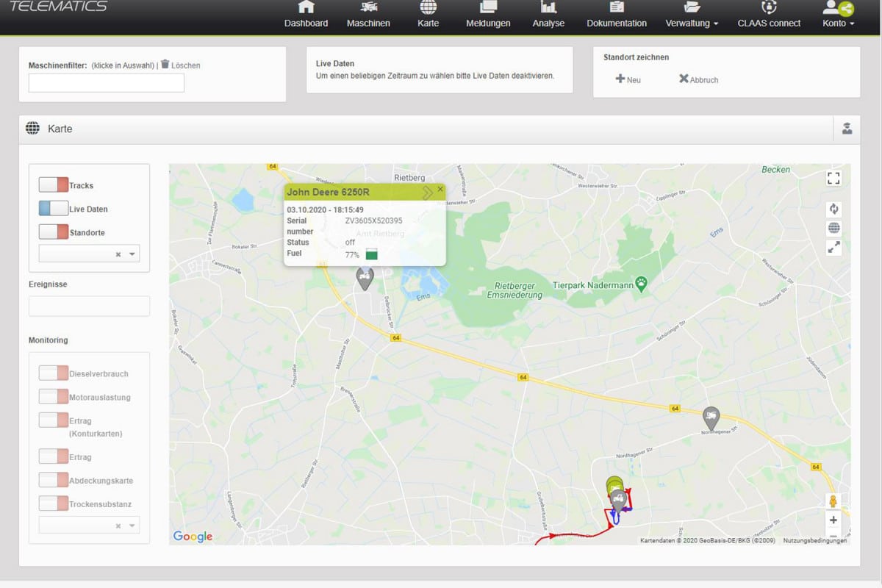This screenshot has height=588, width=882.
Task: Click the John Deere 6250R popup title
Action: point(328,193)
